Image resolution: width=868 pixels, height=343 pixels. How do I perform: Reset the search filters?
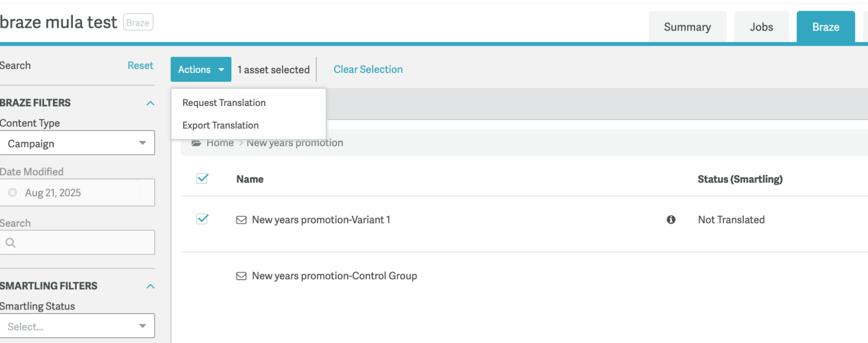coord(140,66)
